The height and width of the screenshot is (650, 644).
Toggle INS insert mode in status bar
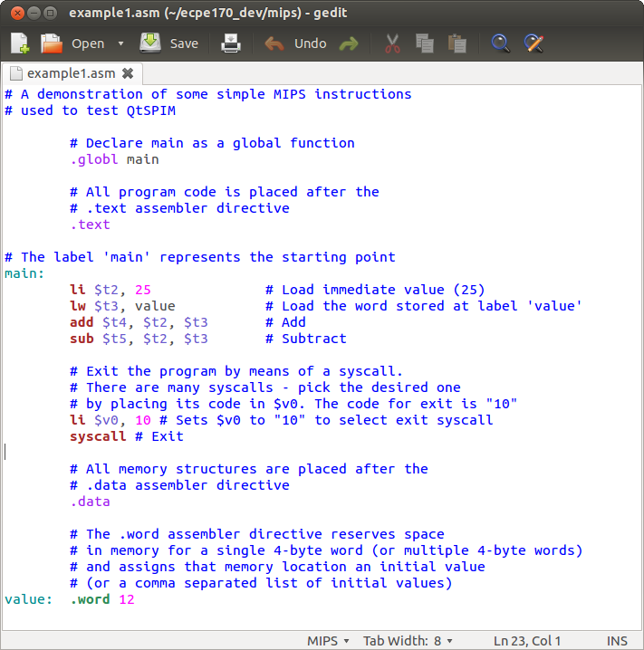[617, 640]
